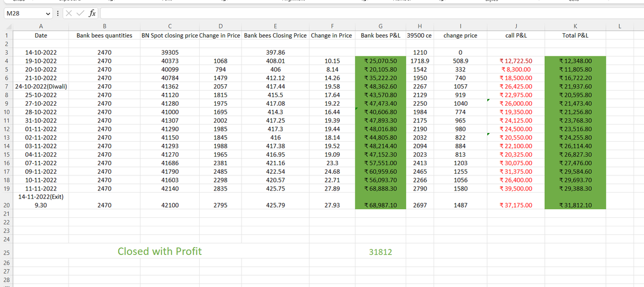Click the 'Bank bees P&L' header cell
This screenshot has height=287, width=644.
pyautogui.click(x=380, y=35)
